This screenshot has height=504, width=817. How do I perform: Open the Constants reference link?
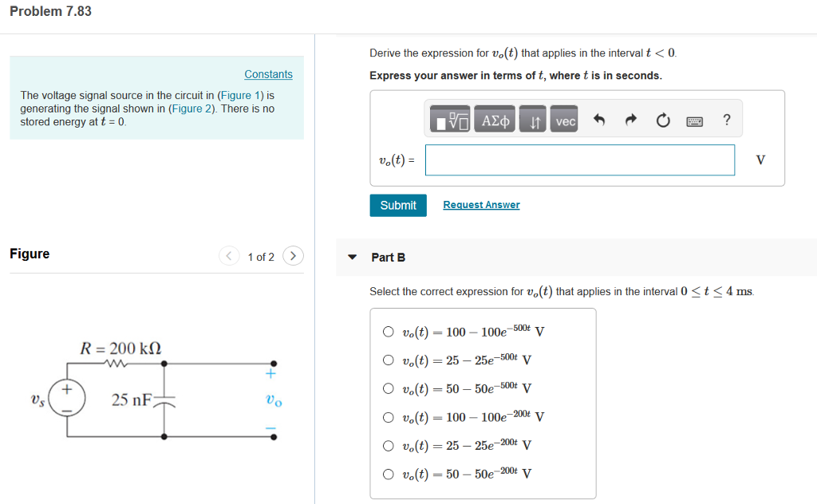coord(268,73)
